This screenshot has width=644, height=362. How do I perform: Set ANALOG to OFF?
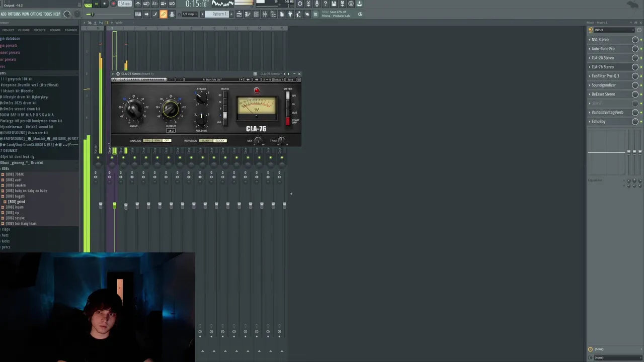(167, 140)
